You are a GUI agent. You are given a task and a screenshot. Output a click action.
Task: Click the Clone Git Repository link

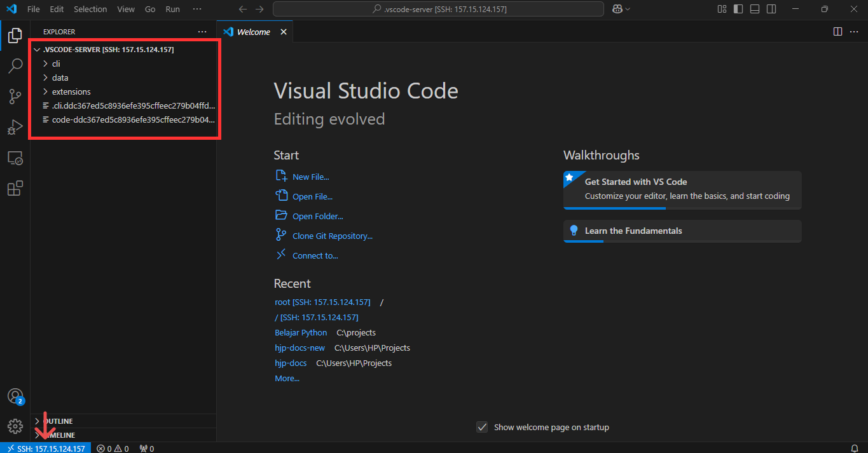tap(331, 235)
